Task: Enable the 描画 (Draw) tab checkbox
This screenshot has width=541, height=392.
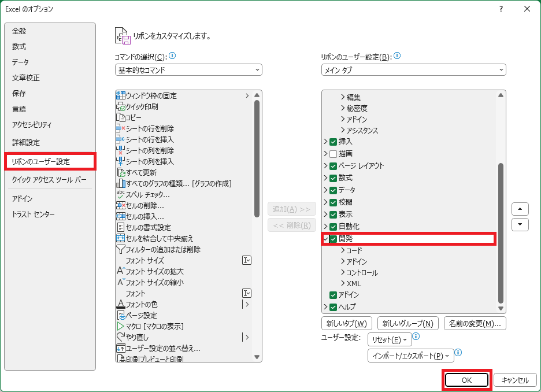Action: [333, 154]
